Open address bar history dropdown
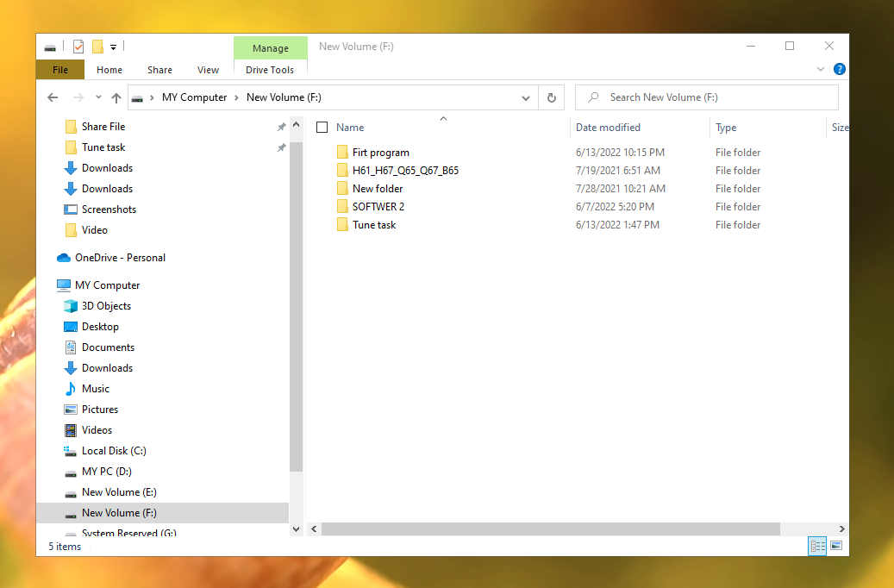The width and height of the screenshot is (894, 588). click(x=526, y=97)
